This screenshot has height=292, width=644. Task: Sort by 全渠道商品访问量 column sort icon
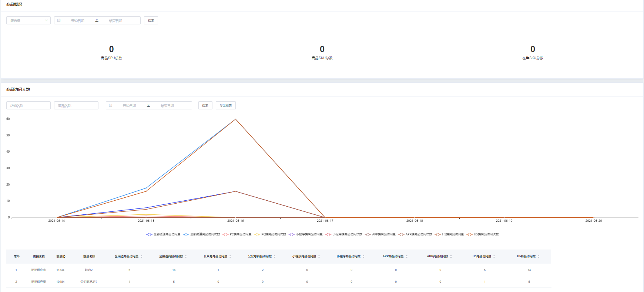coord(141,257)
